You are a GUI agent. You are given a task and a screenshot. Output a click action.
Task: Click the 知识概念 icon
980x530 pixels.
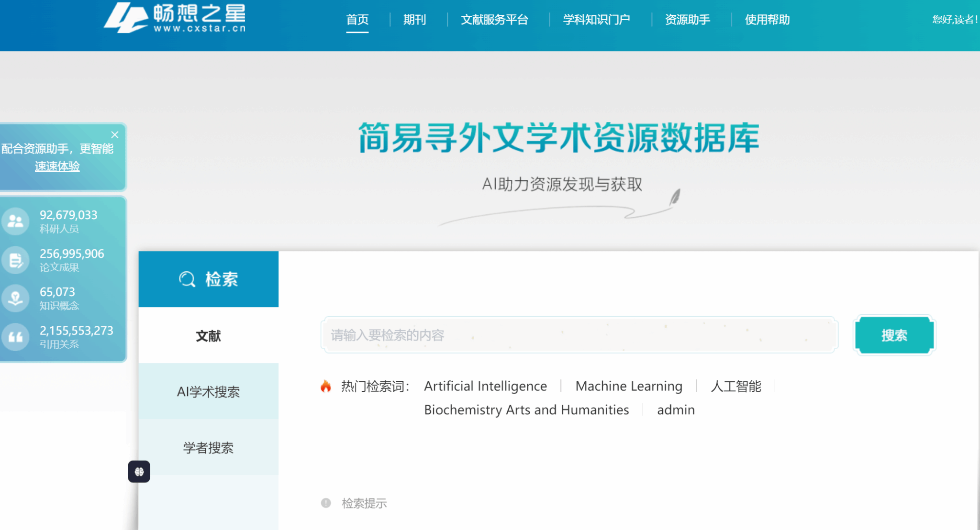coord(15,298)
